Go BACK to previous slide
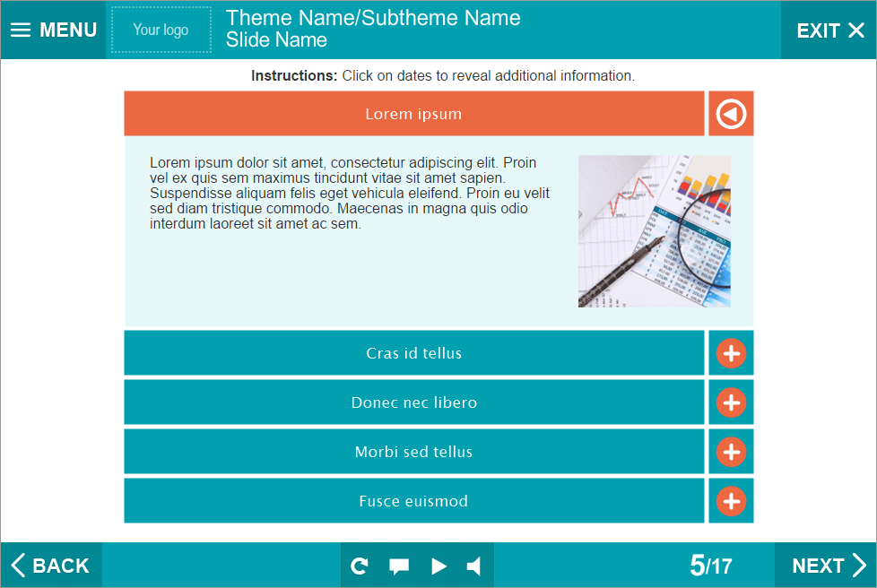The image size is (877, 588). pyautogui.click(x=51, y=566)
